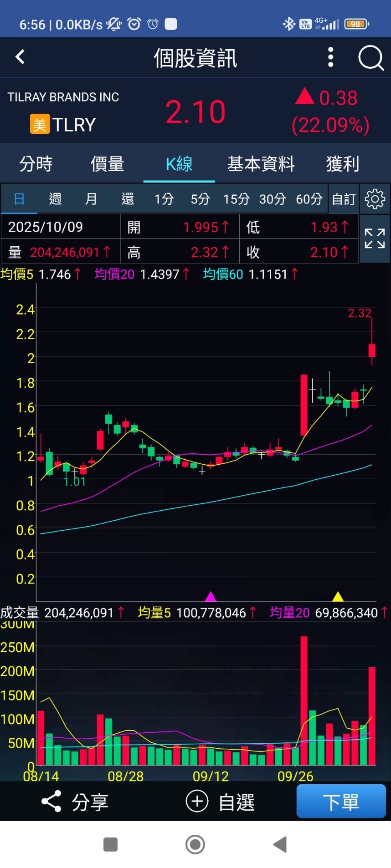
Task: Tap the battery indicator in status bar
Action: click(356, 24)
